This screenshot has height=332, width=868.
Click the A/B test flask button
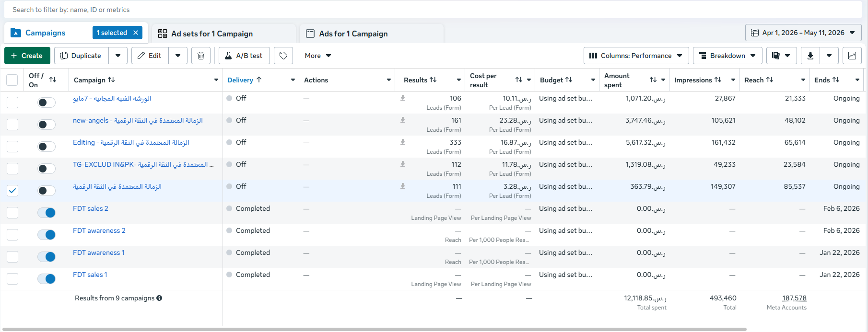pyautogui.click(x=244, y=56)
